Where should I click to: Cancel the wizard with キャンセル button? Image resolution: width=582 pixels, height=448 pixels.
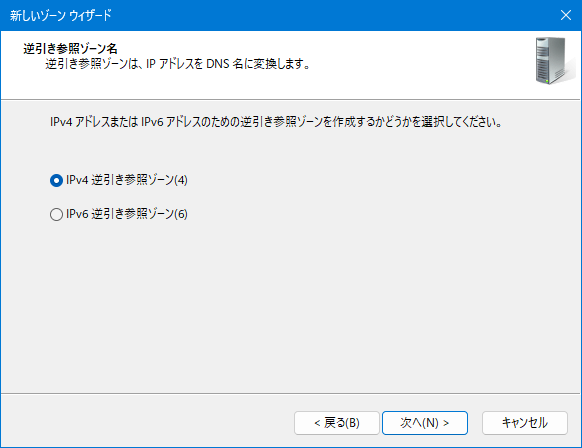pos(525,423)
